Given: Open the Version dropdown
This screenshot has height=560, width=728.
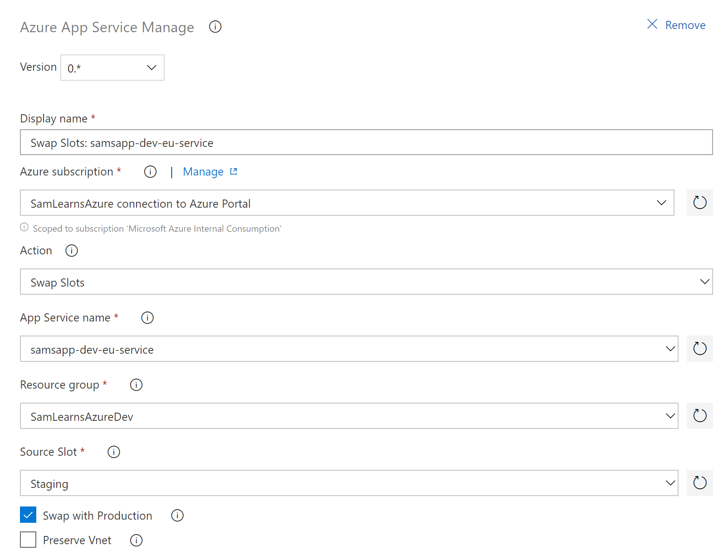Looking at the screenshot, I should [x=112, y=68].
